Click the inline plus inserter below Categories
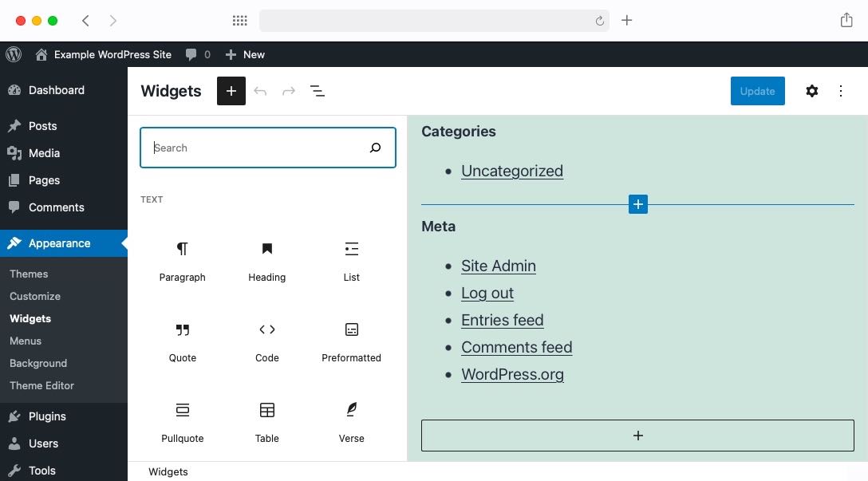868x481 pixels. click(x=637, y=204)
